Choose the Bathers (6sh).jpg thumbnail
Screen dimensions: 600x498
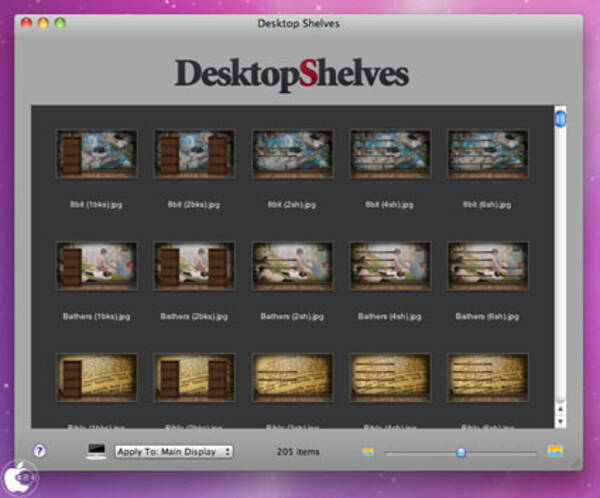coord(487,265)
